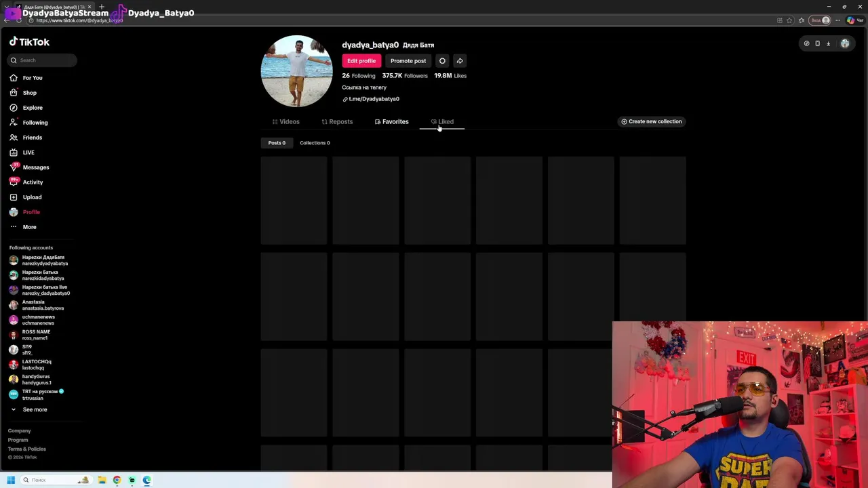Image resolution: width=868 pixels, height=488 pixels.
Task: Open the Friends page
Action: tap(26, 138)
